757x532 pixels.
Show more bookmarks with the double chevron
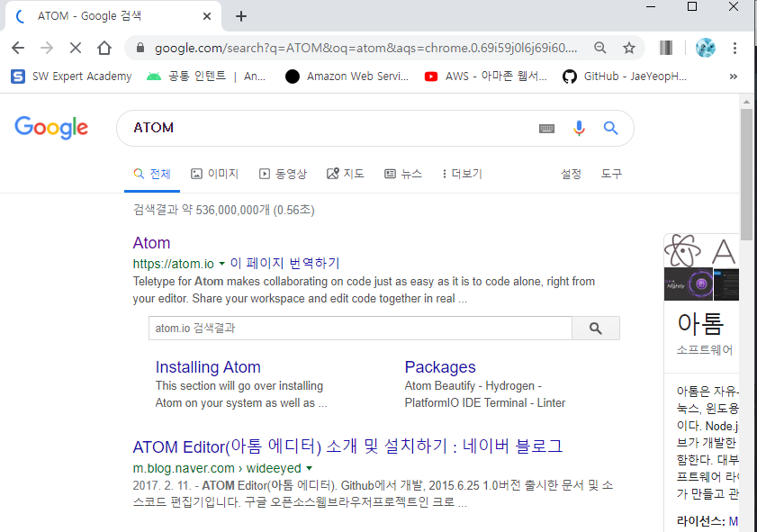pos(734,77)
